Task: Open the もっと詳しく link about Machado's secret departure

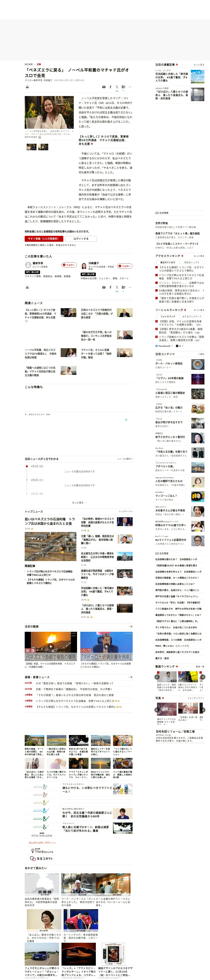Action: [104, 140]
